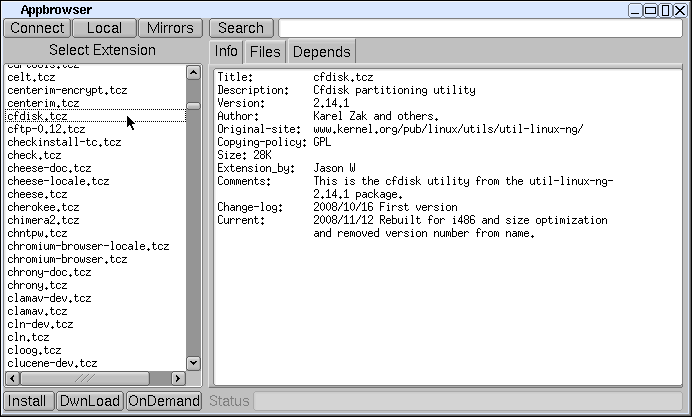Click the horizontal scrollbar left arrow
The width and height of the screenshot is (692, 417).
(x=13, y=379)
